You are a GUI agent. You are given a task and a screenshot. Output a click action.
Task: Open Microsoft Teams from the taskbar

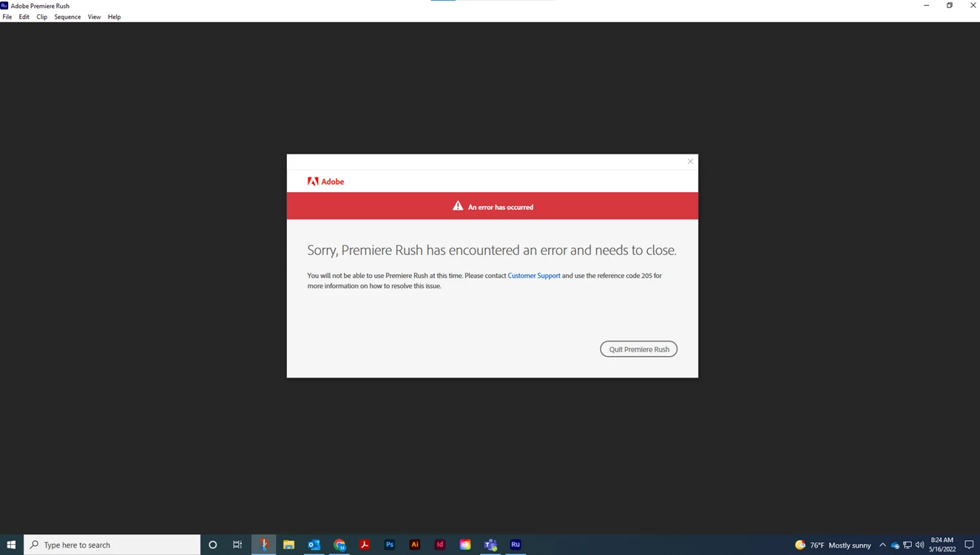click(490, 545)
